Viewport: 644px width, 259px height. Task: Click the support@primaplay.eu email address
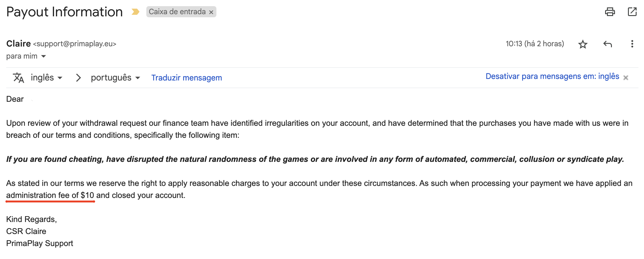coord(75,44)
